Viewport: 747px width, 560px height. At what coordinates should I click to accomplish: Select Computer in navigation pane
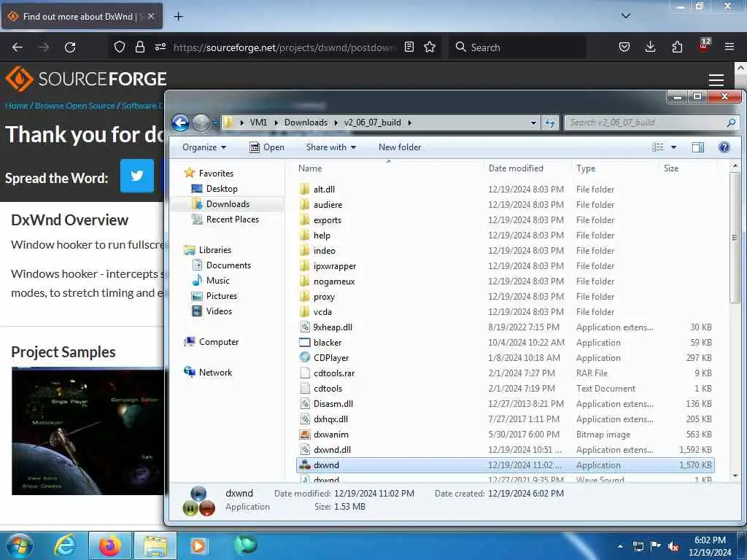pyautogui.click(x=218, y=341)
